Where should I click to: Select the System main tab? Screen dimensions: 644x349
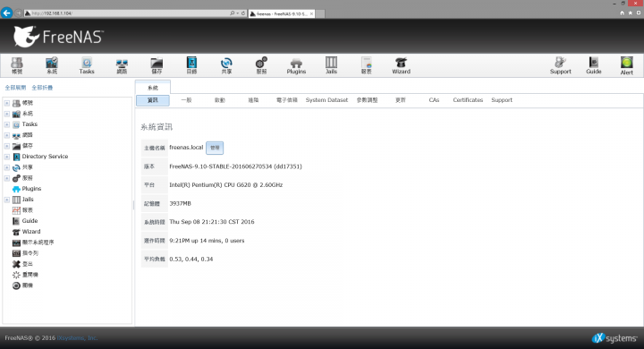153,88
